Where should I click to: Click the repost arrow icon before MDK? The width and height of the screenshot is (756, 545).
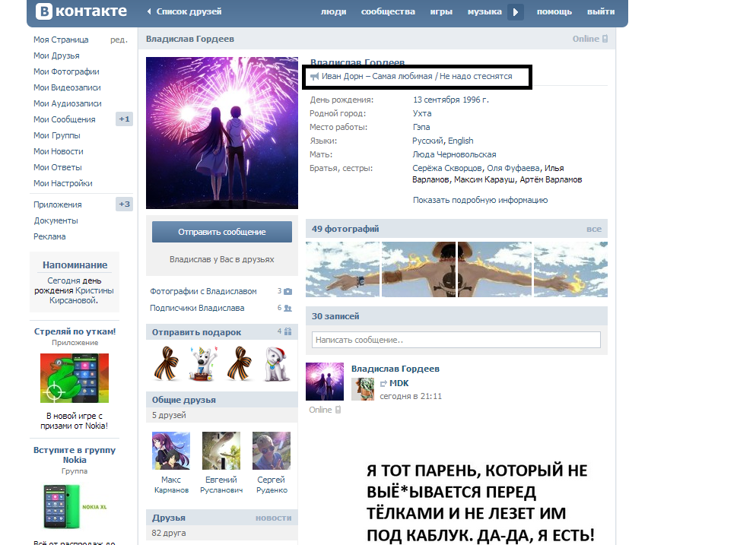[x=384, y=384]
